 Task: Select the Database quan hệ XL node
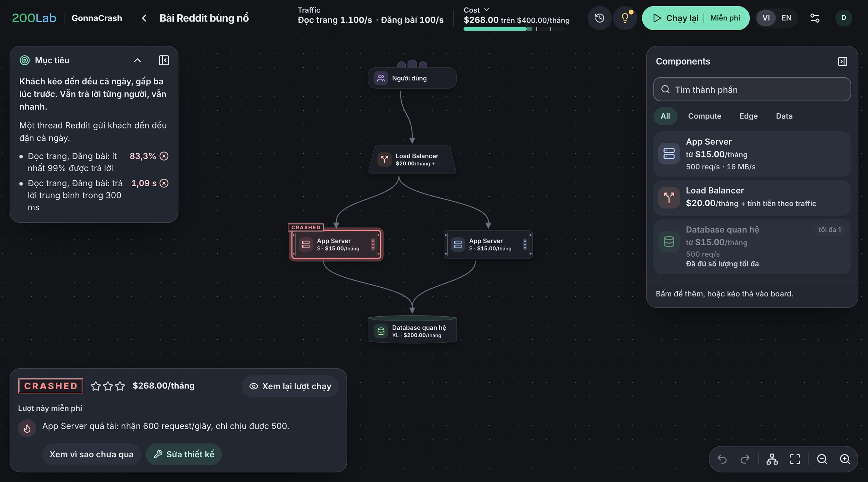[x=412, y=330]
